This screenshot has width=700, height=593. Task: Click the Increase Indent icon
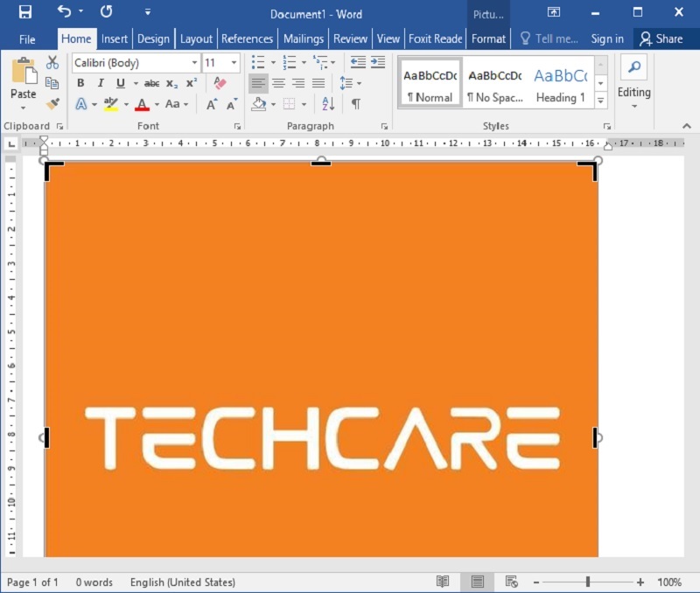(377, 63)
